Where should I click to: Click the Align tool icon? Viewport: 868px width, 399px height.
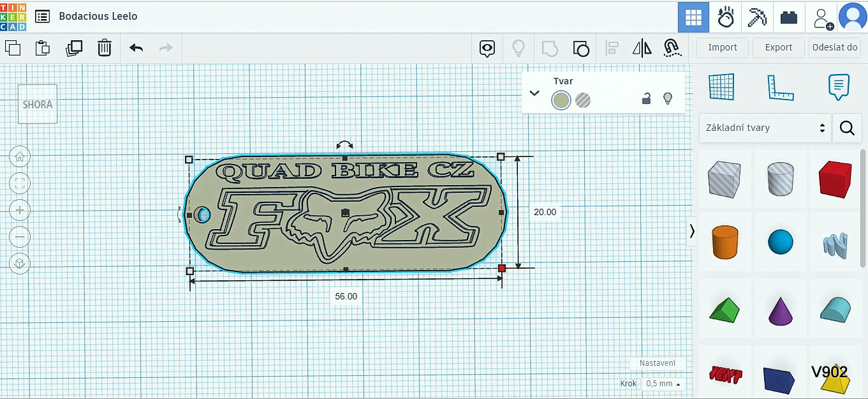612,48
